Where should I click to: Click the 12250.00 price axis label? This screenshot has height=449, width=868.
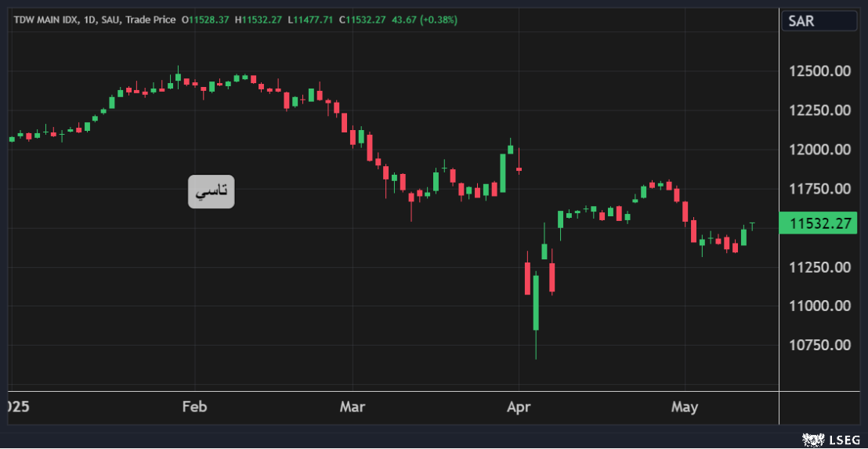[x=819, y=110]
